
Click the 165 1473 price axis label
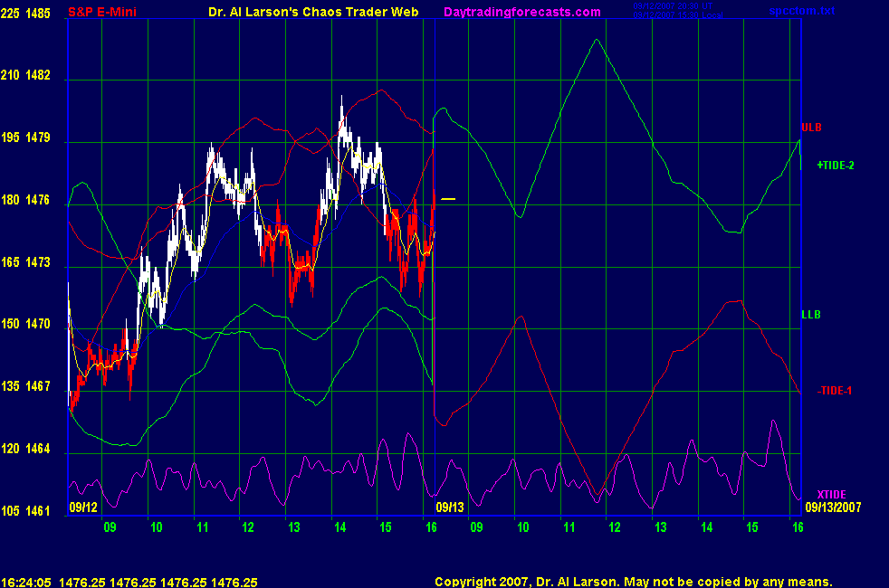pyautogui.click(x=25, y=262)
